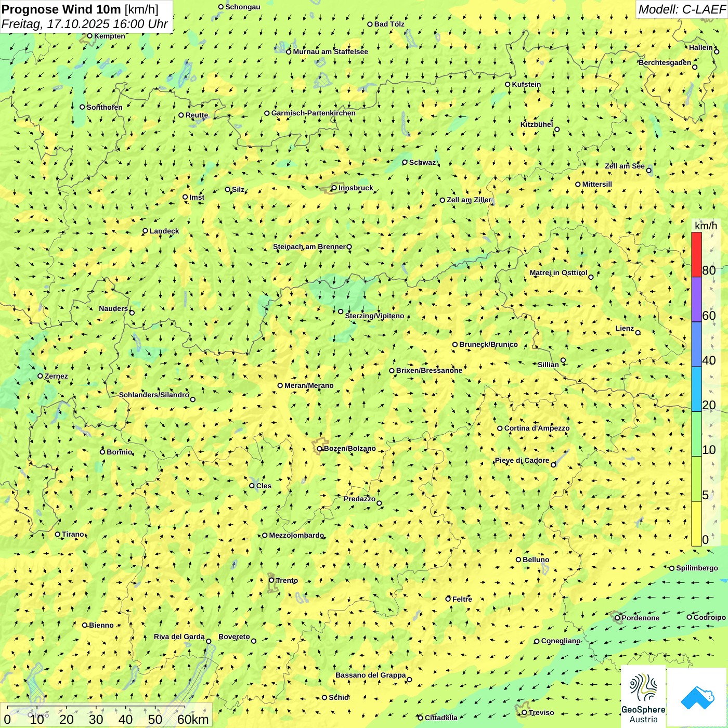Click the Trento city label

[x=287, y=580]
